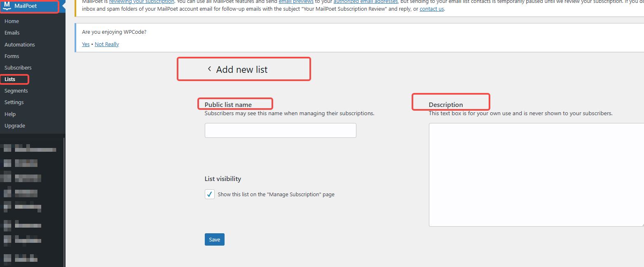Open the Automations menu item

pyautogui.click(x=19, y=44)
